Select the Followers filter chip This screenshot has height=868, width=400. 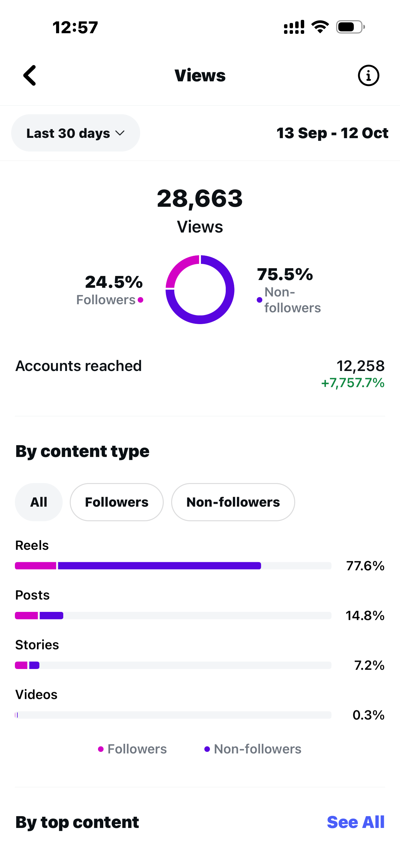pyautogui.click(x=117, y=502)
